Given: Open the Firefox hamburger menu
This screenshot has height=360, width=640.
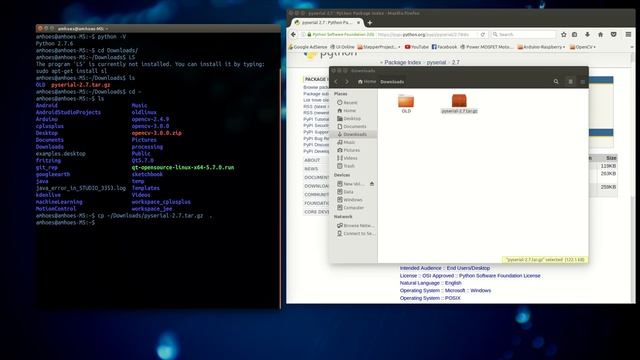Looking at the screenshot, I should pyautogui.click(x=628, y=35).
